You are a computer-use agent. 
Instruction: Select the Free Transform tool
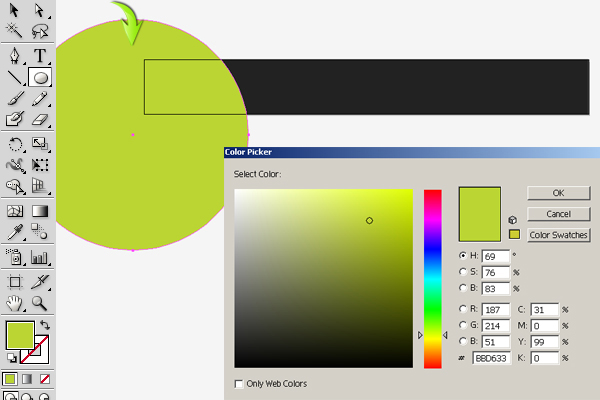(x=40, y=165)
